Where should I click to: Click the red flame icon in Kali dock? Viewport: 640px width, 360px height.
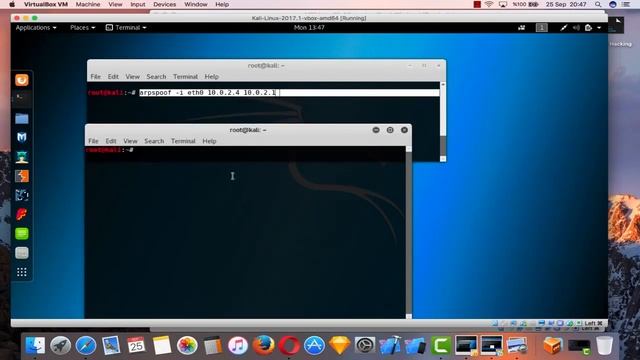22,214
